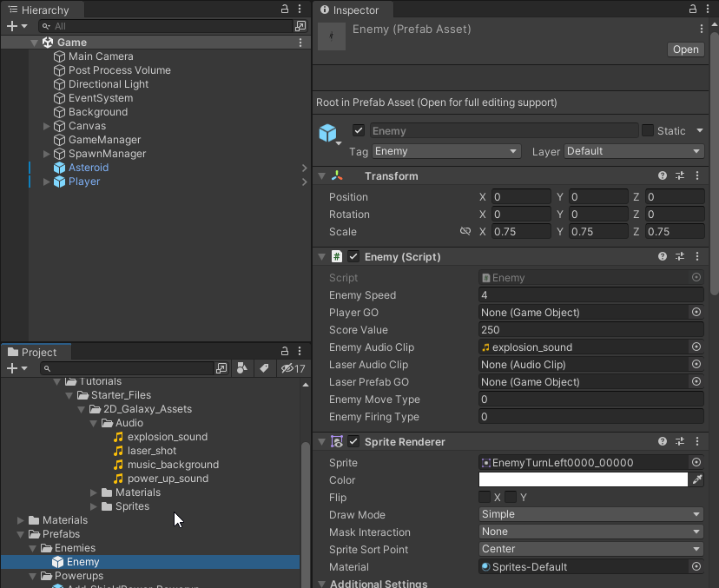Toggle constrained proportions link on Scale
The width and height of the screenshot is (719, 588).
pyautogui.click(x=465, y=231)
